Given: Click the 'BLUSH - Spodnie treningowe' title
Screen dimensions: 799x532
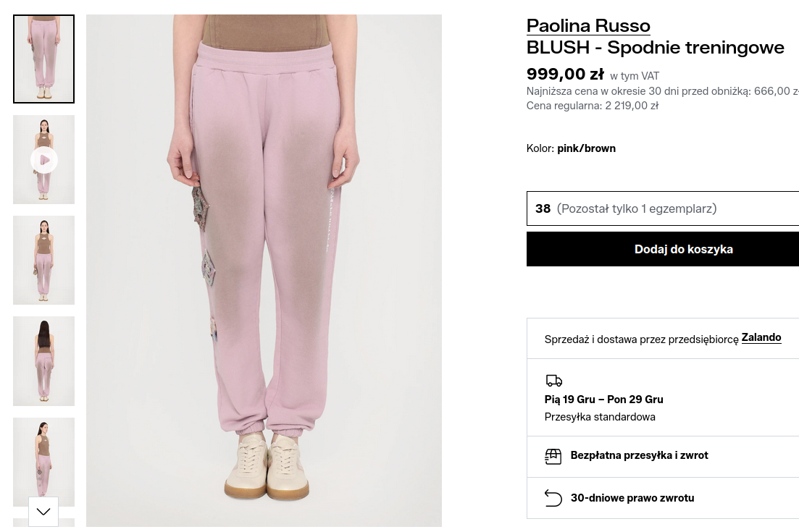Looking at the screenshot, I should [656, 48].
